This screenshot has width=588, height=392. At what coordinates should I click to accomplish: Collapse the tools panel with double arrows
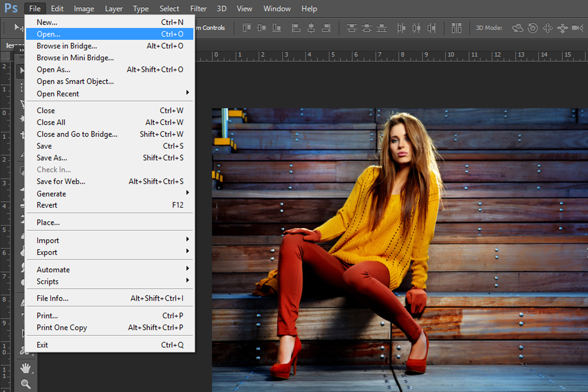21,50
